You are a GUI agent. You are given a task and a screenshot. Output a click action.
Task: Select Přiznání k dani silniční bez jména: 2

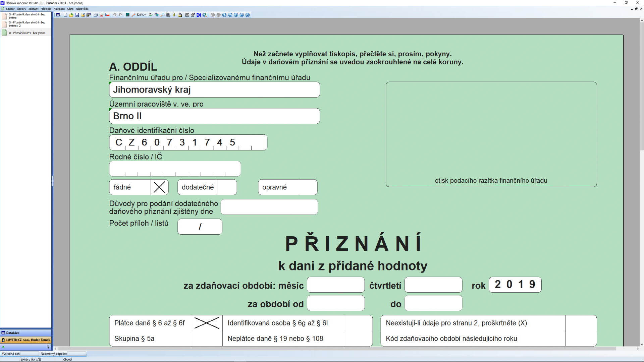26,24
